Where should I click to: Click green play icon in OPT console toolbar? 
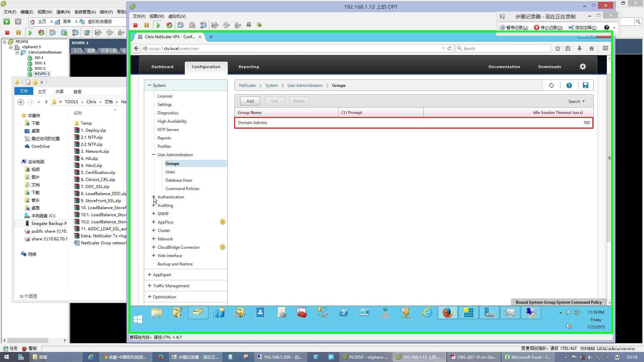click(x=158, y=25)
